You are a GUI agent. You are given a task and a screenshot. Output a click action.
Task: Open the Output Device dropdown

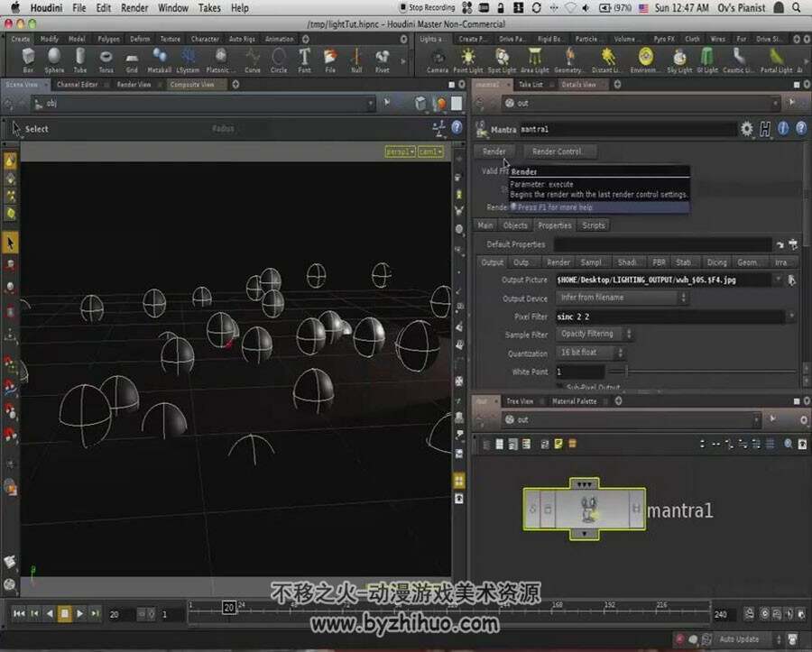pos(622,298)
